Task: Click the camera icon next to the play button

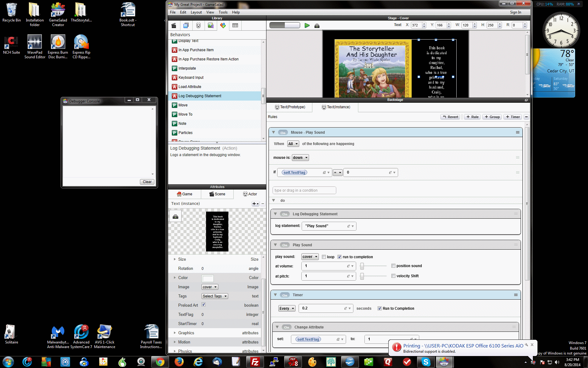Action: [317, 25]
